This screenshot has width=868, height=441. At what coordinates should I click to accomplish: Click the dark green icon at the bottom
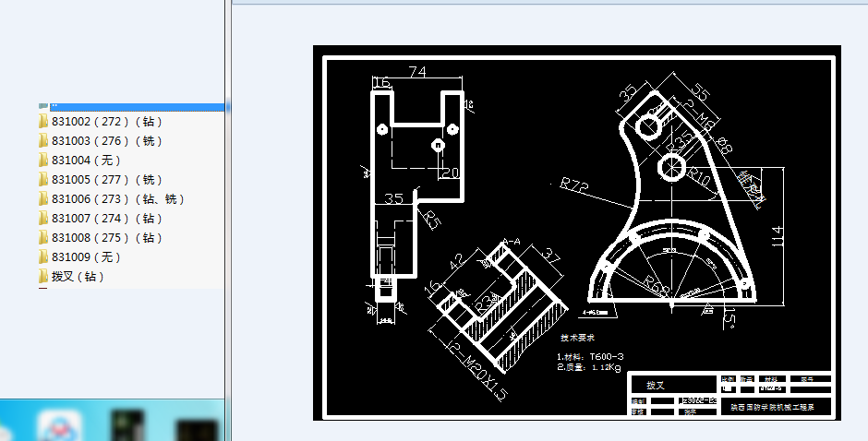point(125,426)
